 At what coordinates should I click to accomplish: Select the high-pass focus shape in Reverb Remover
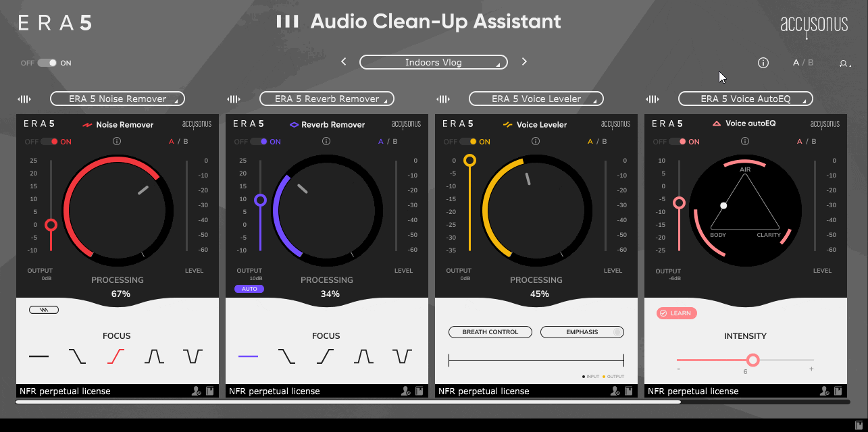coord(325,356)
